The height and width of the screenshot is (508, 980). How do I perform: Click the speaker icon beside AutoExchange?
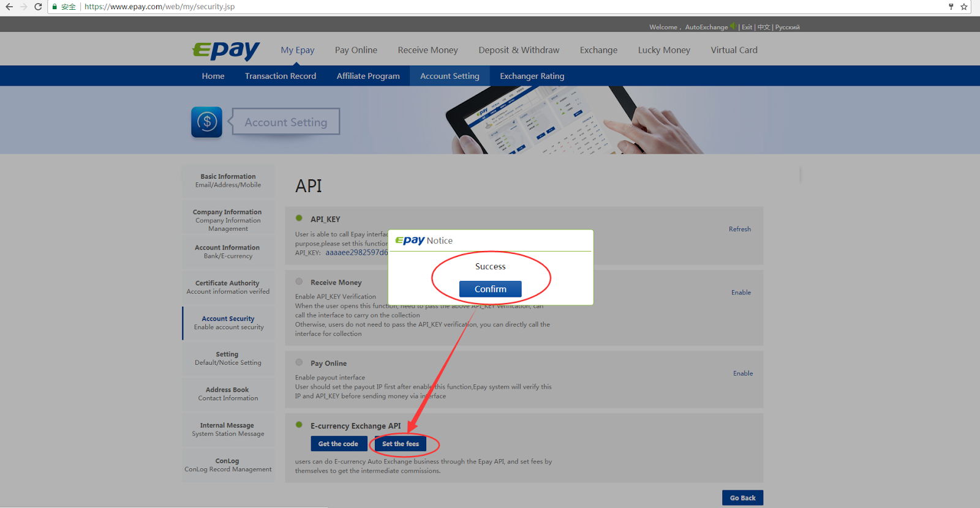[x=733, y=26]
